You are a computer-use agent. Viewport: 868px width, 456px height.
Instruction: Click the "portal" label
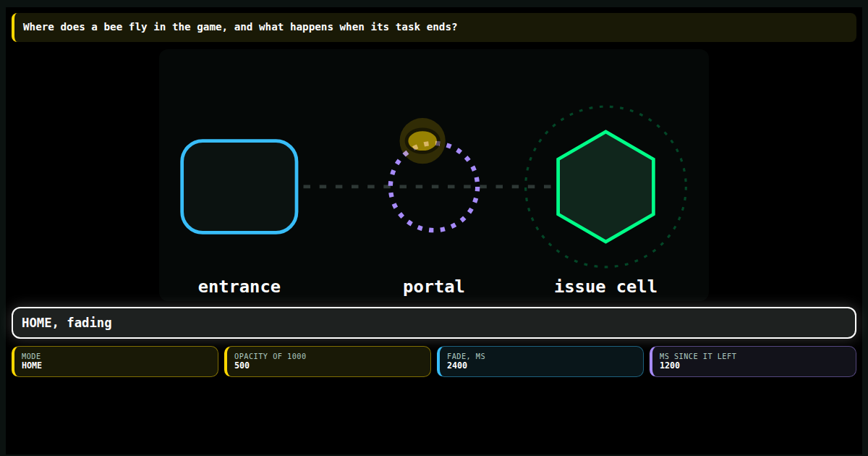pos(433,287)
